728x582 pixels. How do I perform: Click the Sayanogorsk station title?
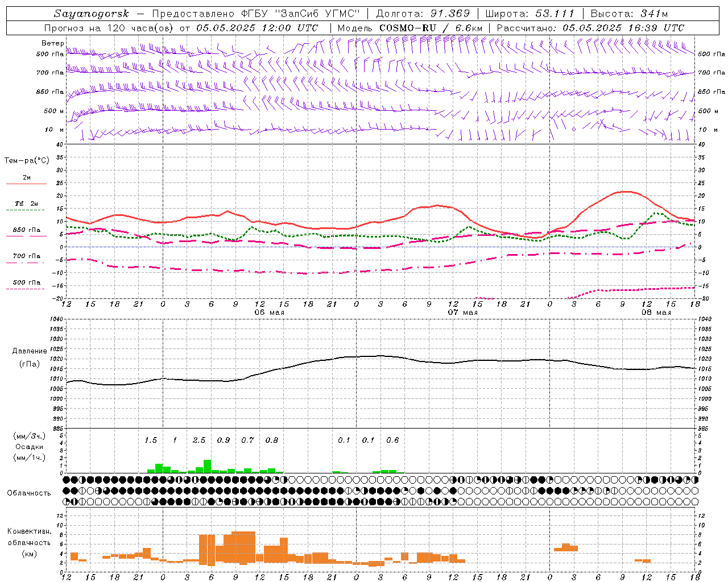coord(92,14)
